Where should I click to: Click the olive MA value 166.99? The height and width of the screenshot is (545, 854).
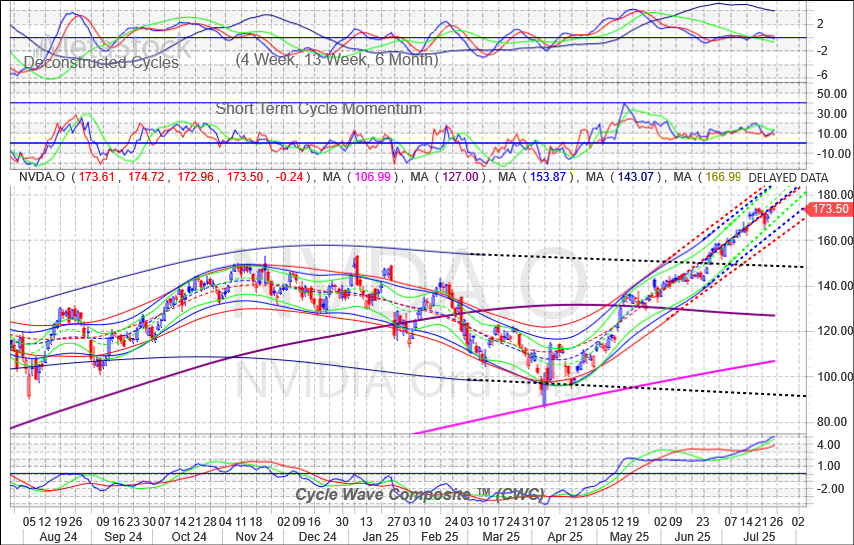point(723,177)
